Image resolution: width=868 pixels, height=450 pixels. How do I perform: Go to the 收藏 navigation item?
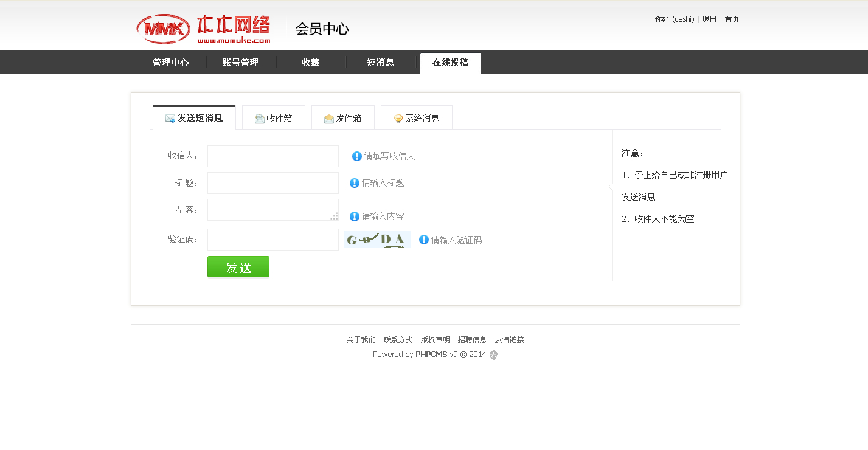310,63
